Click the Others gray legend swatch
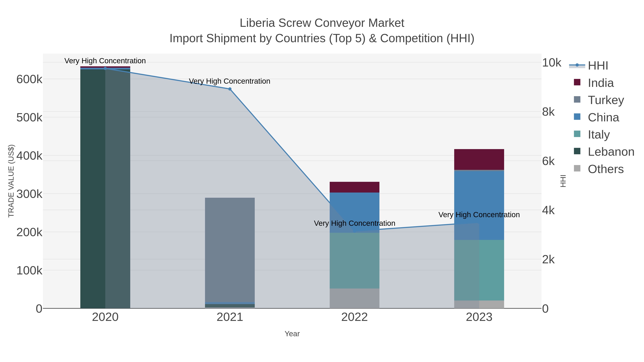The height and width of the screenshot is (362, 644). (577, 168)
